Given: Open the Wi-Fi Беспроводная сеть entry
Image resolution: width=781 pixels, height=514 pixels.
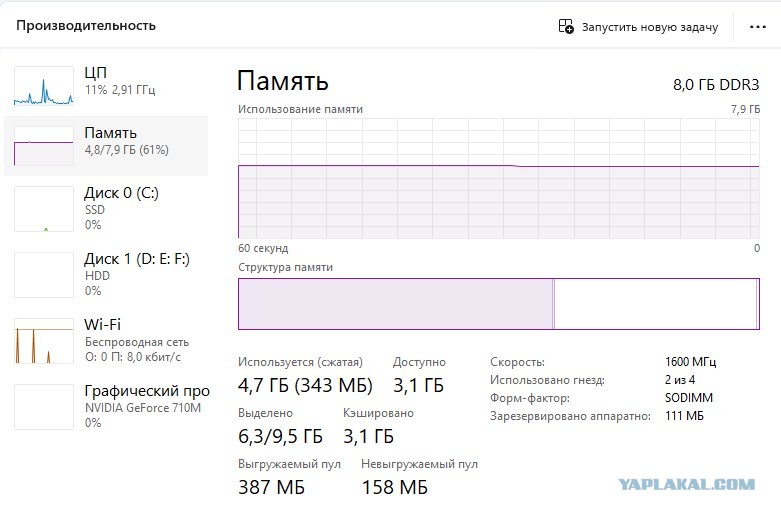Looking at the screenshot, I should pos(106,341).
